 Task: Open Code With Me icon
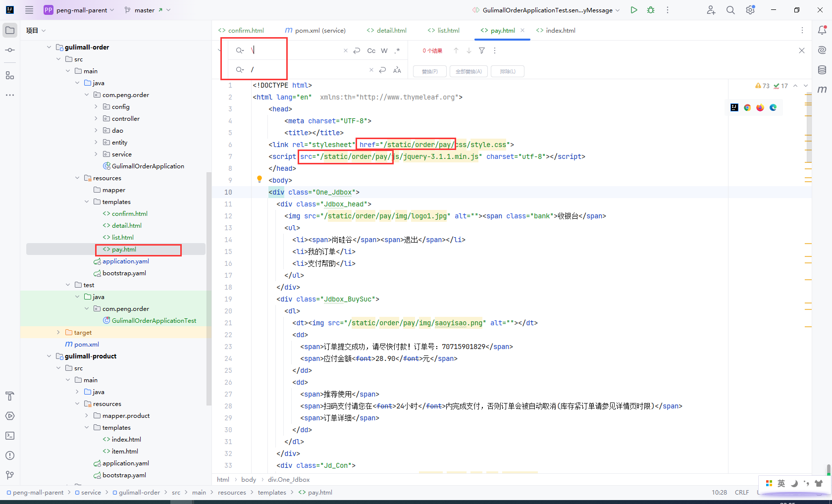(711, 10)
